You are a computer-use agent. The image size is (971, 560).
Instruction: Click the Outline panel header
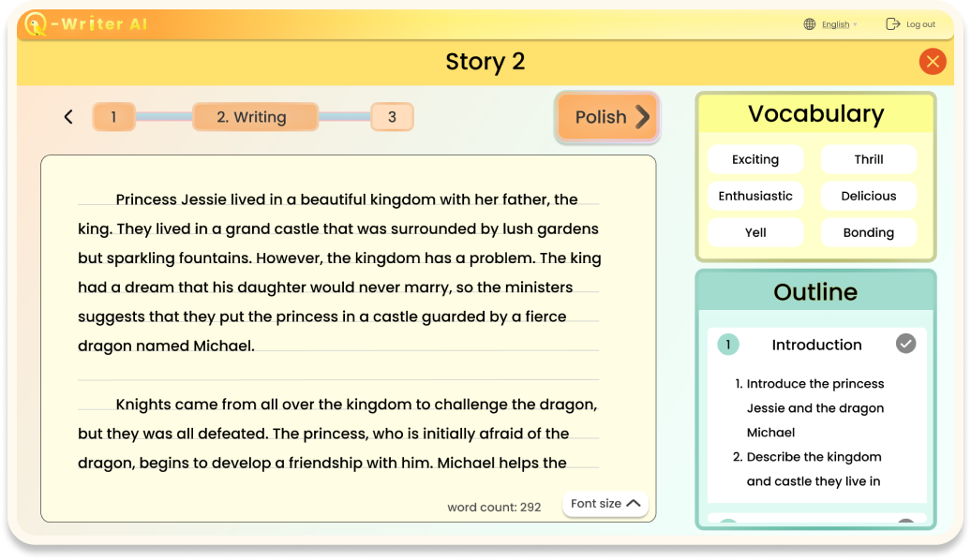click(815, 291)
